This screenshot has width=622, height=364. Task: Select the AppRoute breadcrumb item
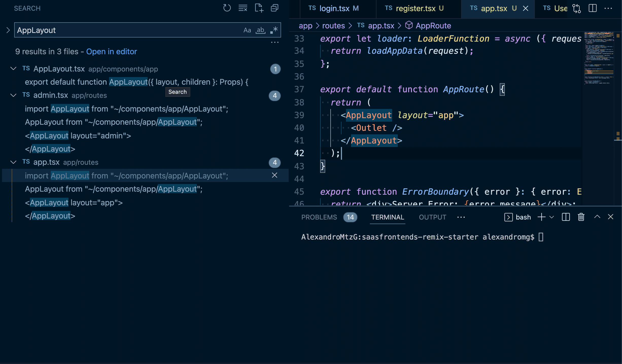point(433,26)
